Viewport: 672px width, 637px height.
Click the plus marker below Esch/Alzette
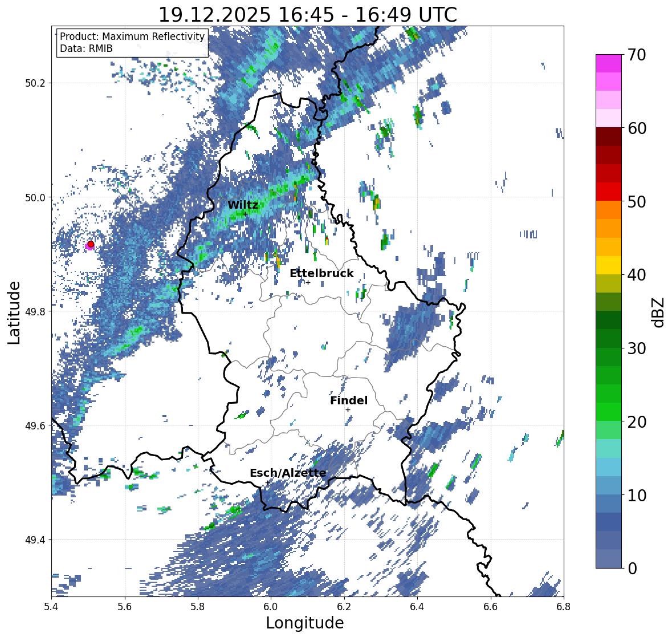[x=267, y=482]
